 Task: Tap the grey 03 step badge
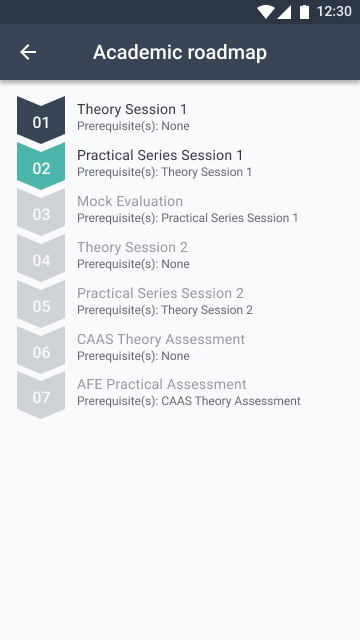(x=41, y=212)
